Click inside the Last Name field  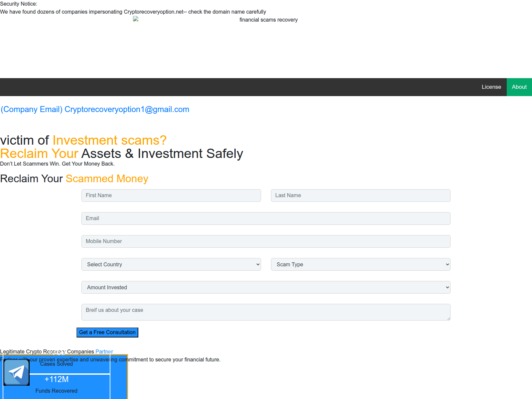point(360,195)
